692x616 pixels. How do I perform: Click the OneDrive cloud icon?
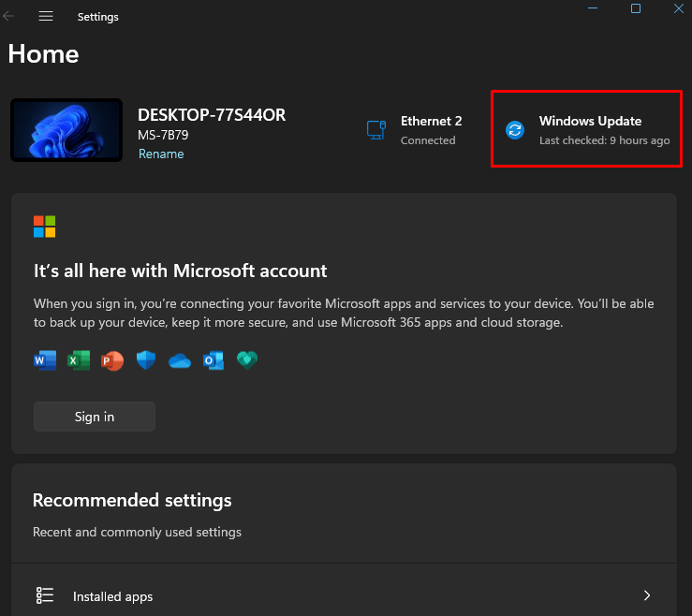180,360
